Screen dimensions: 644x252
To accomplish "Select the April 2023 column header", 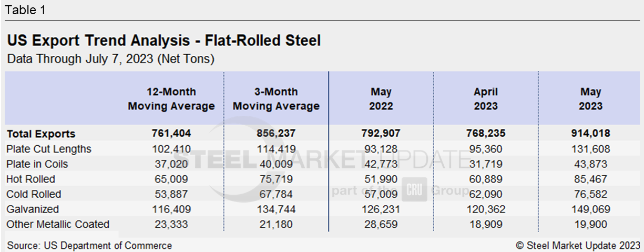I will click(485, 99).
